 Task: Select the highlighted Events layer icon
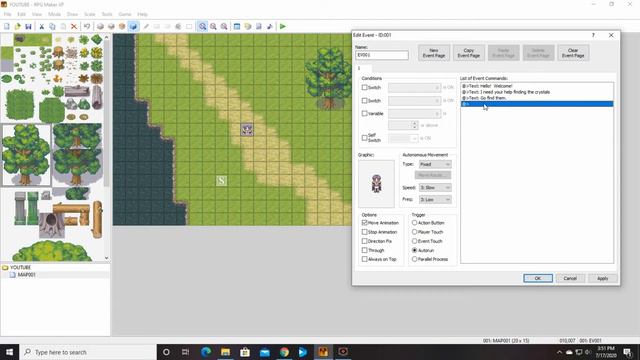[x=133, y=27]
